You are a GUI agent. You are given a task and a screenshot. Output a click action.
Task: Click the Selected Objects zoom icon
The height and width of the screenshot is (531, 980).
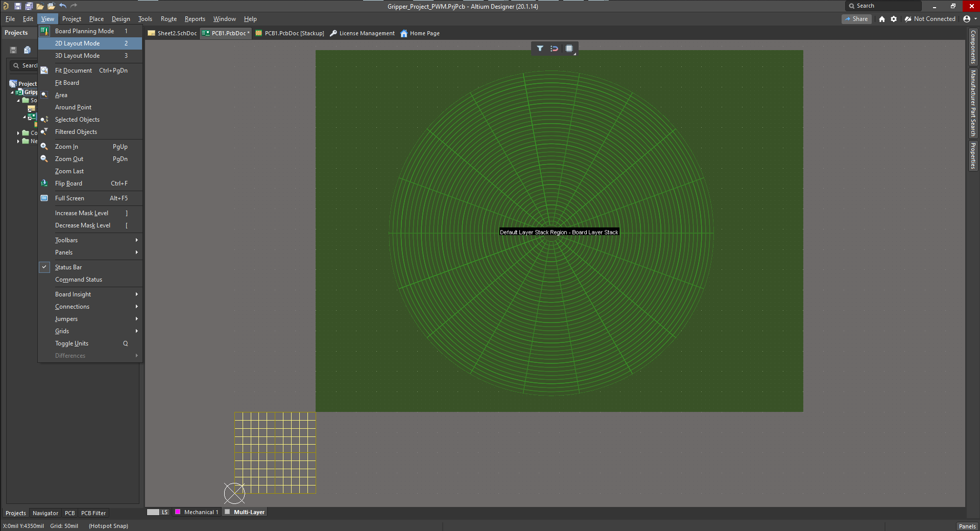(x=44, y=120)
